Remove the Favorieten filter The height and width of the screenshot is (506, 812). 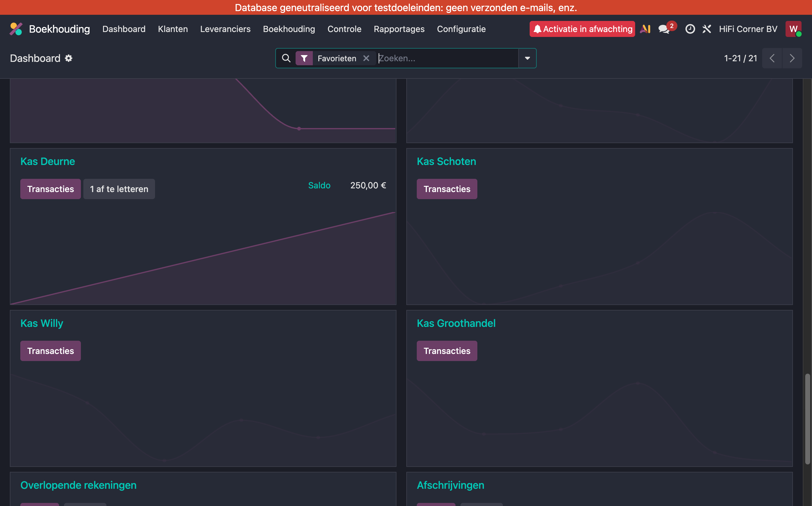(x=366, y=58)
